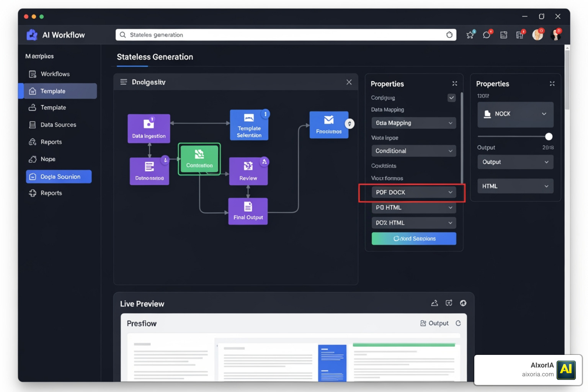Open the PDF DOCX format dropdown
Viewport: 588px width, 392px height.
[414, 192]
